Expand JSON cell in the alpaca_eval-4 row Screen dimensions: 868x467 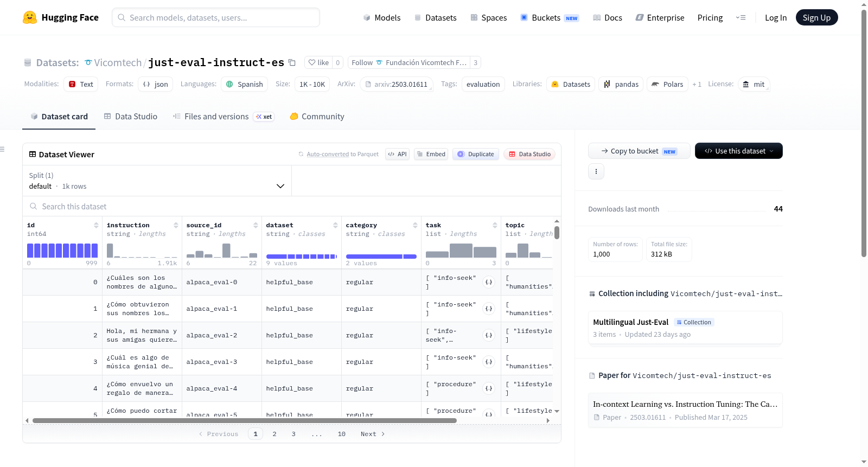click(x=489, y=388)
